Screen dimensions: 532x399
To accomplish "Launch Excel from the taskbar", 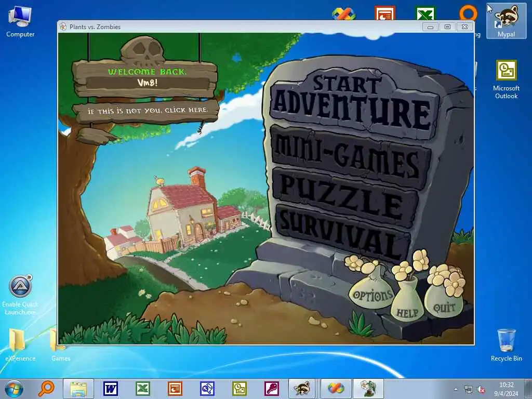I will coord(143,389).
